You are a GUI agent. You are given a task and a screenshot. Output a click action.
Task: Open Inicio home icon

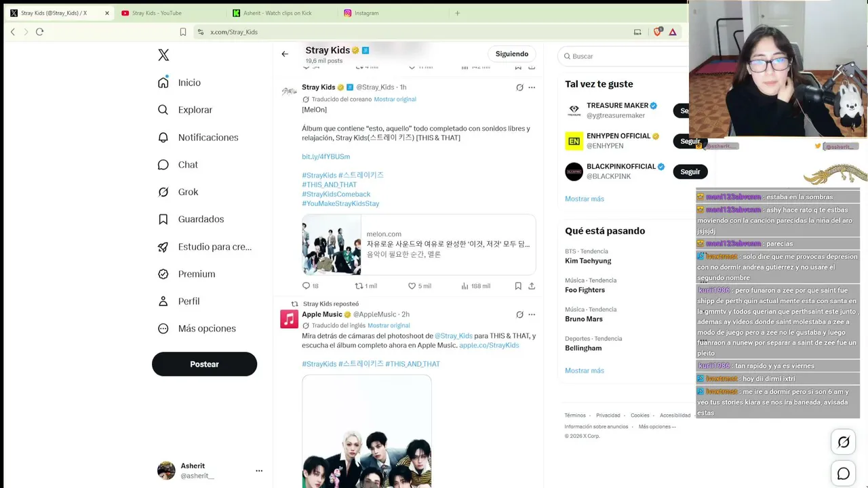tap(163, 83)
